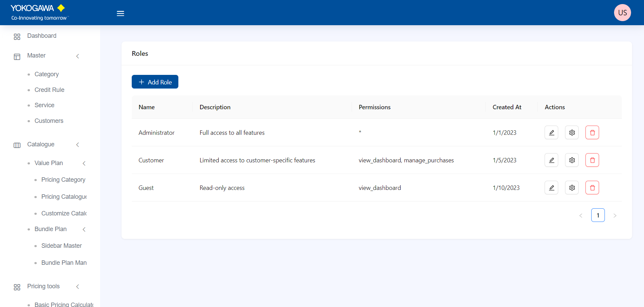Open settings for Administrator role
Viewport: 644px width, 307px height.
pos(572,132)
